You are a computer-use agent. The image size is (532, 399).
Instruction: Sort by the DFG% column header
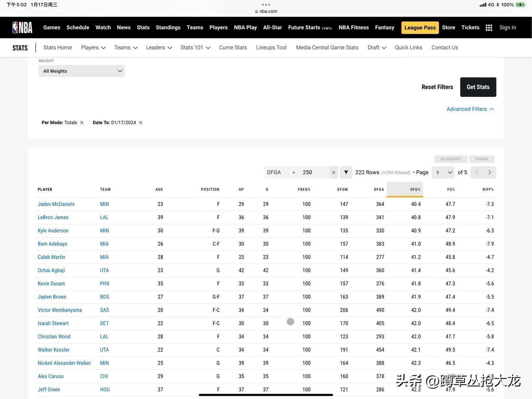point(415,189)
